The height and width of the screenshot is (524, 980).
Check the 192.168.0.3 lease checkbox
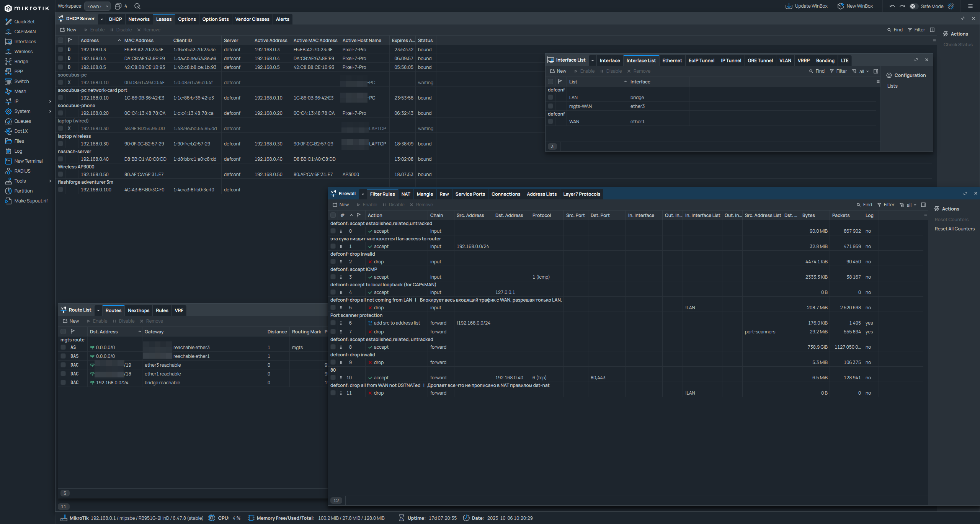coord(60,49)
